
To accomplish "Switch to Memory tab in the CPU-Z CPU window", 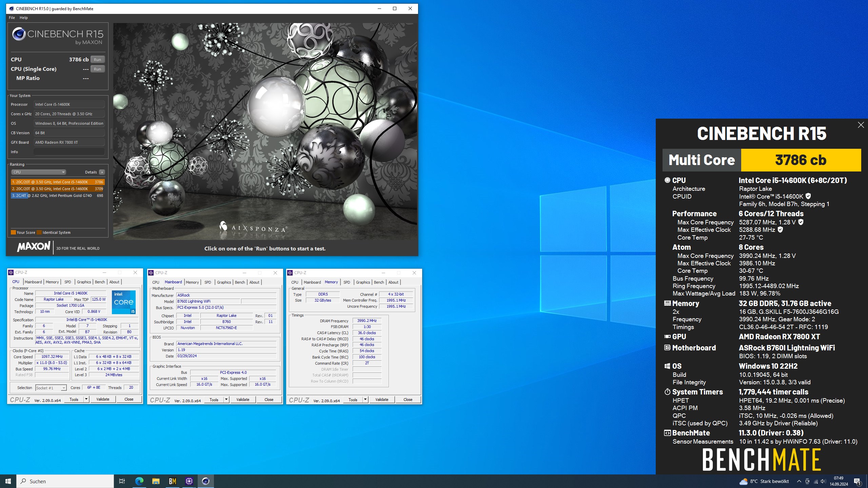I will (x=52, y=282).
